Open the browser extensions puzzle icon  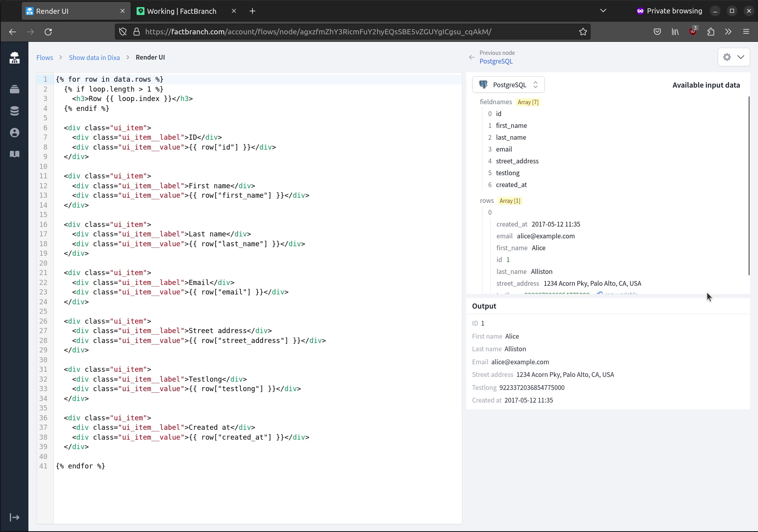pyautogui.click(x=711, y=32)
